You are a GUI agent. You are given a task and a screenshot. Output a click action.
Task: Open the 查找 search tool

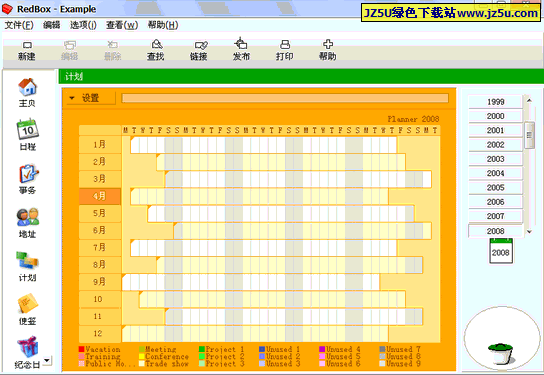(155, 51)
